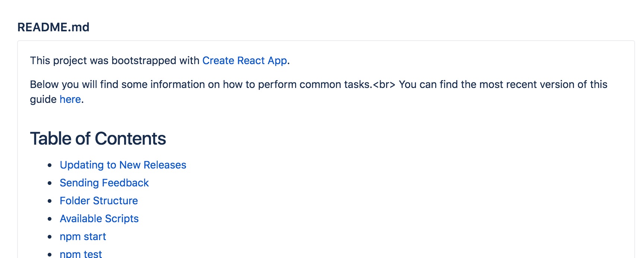
Task: Open the Create React App link
Action: coord(245,61)
